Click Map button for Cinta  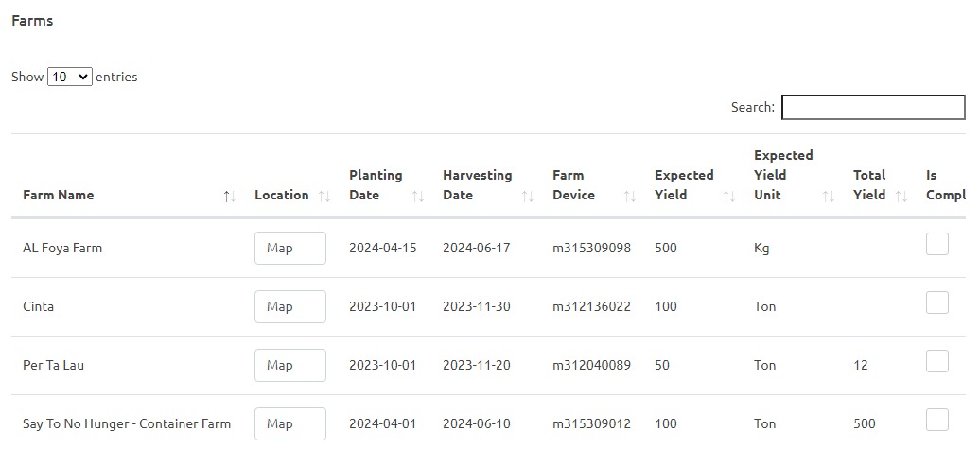289,307
